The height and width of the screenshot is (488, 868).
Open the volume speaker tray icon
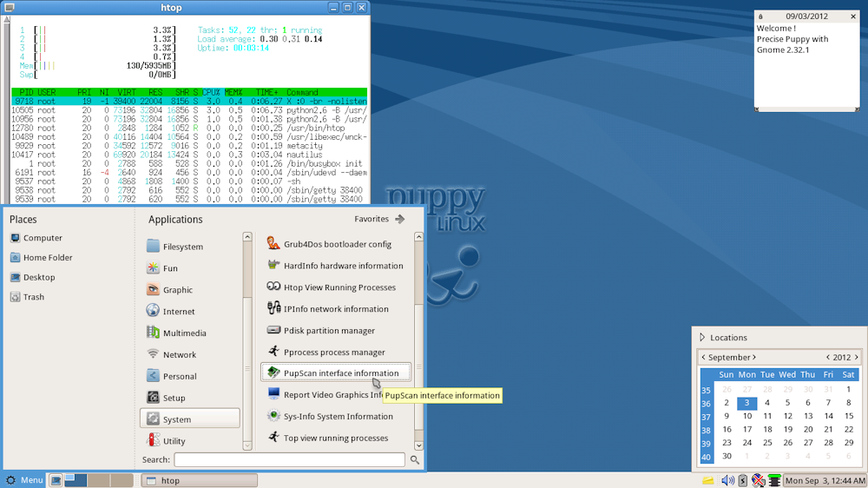click(x=728, y=481)
